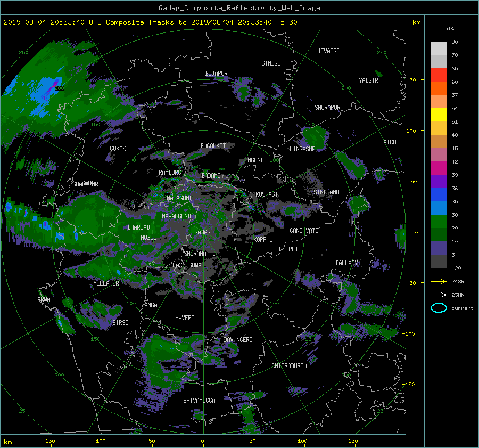Screen dimensions: 479x448
Task: Click the yellow 24SR arrow legend icon
Action: [439, 282]
